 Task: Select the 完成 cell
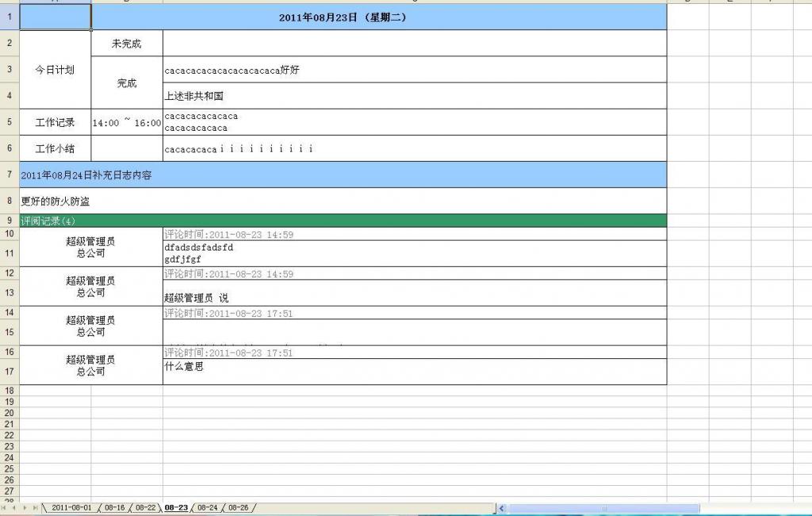pos(127,82)
